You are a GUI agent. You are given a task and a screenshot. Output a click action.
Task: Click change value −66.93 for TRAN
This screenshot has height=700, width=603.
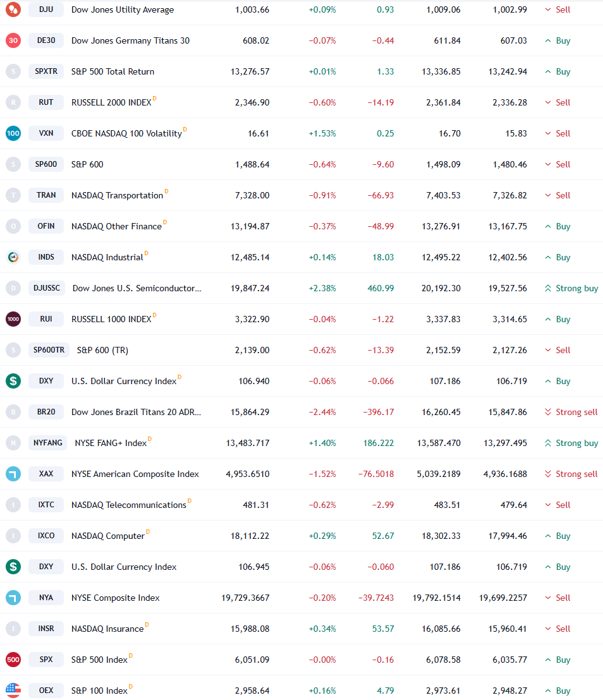click(381, 196)
